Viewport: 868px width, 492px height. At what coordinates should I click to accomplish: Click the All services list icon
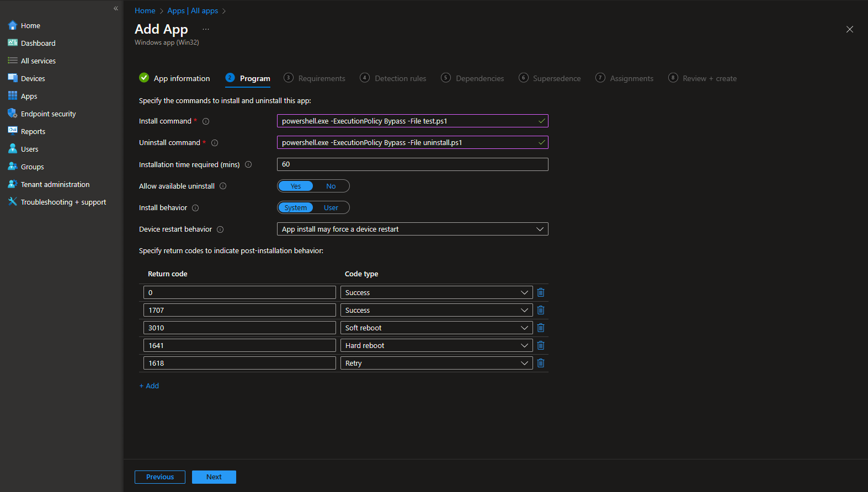click(x=13, y=61)
